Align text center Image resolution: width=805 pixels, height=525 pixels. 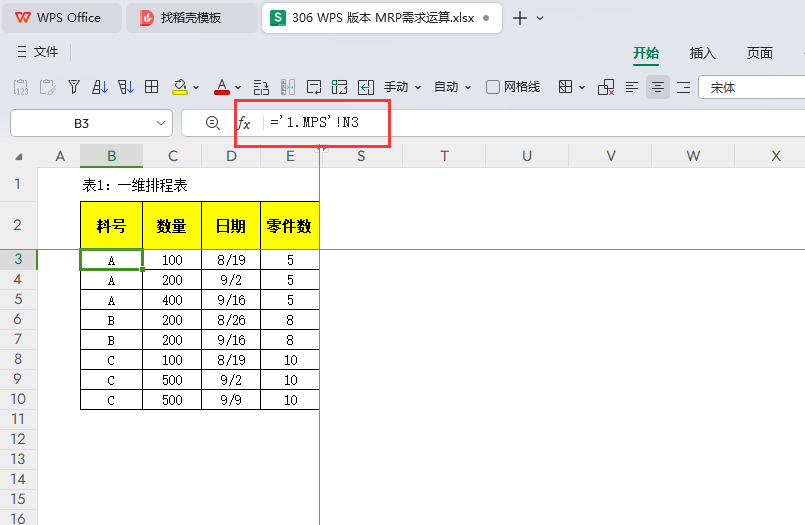[x=658, y=87]
